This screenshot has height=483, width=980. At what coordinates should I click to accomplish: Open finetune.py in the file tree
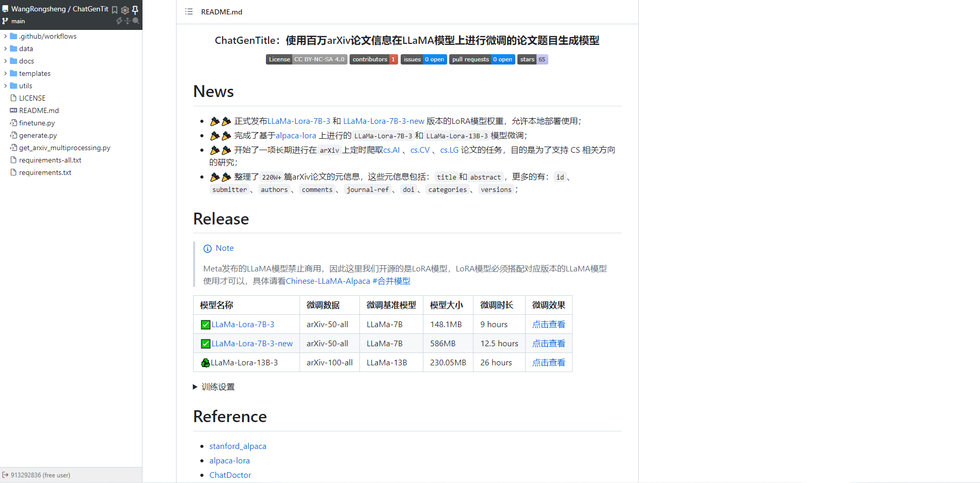tap(37, 123)
